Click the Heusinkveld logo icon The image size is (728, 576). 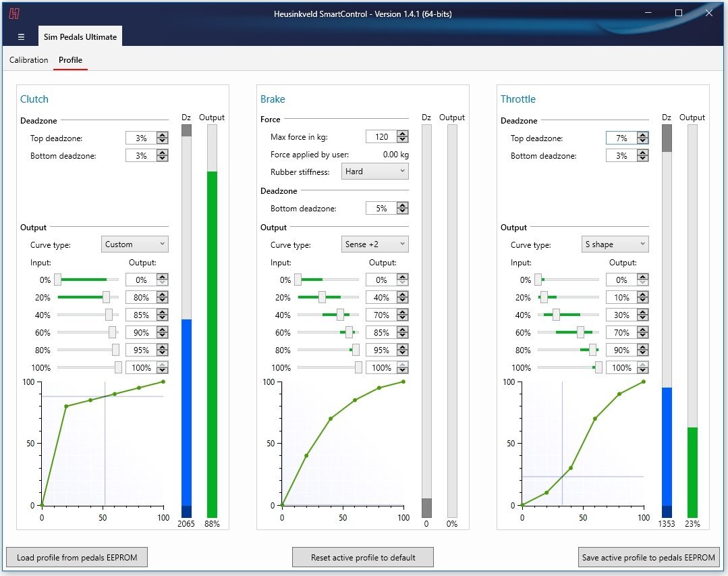pyautogui.click(x=13, y=13)
